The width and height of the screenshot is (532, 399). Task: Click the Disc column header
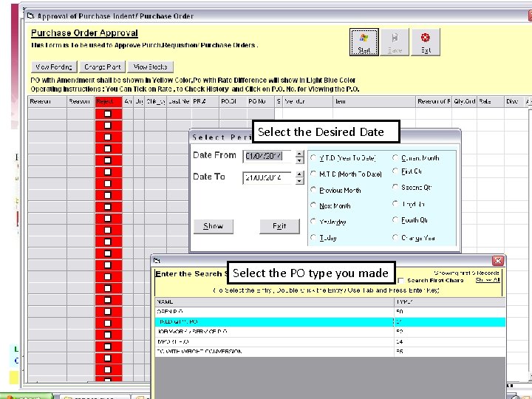pos(514,101)
